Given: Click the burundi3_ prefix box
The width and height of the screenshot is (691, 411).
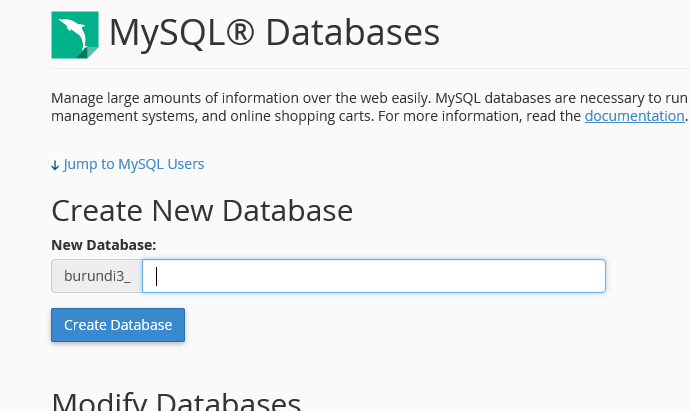Looking at the screenshot, I should point(96,276).
